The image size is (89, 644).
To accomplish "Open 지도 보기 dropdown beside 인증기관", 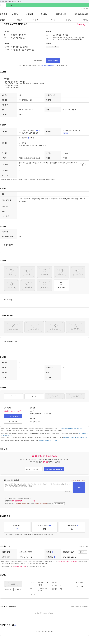I will pyautogui.click(x=83, y=552).
